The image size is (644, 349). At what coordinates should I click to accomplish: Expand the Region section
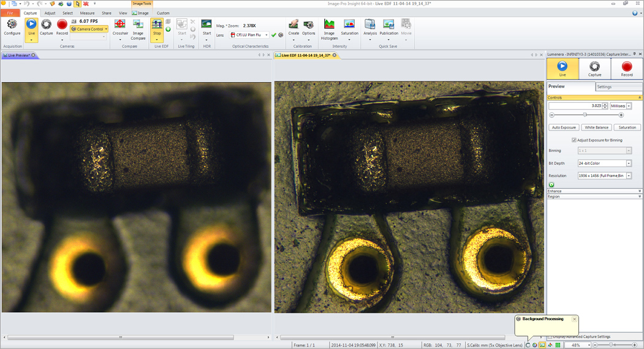pos(594,197)
